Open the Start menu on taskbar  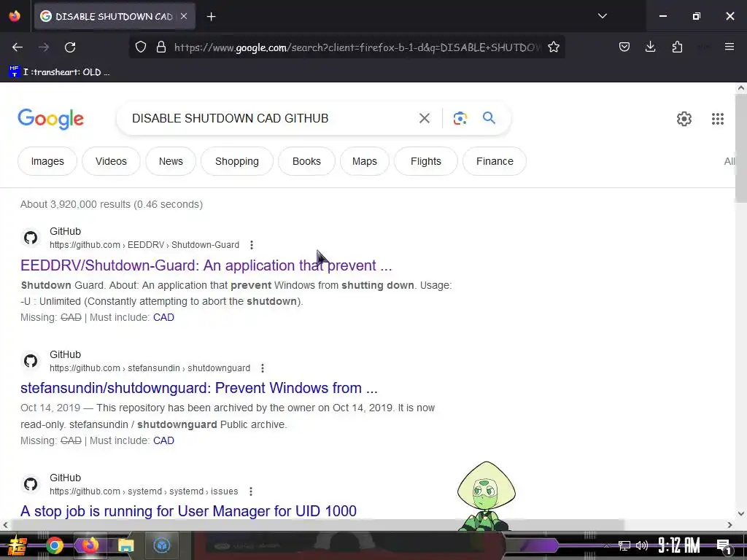point(18,545)
